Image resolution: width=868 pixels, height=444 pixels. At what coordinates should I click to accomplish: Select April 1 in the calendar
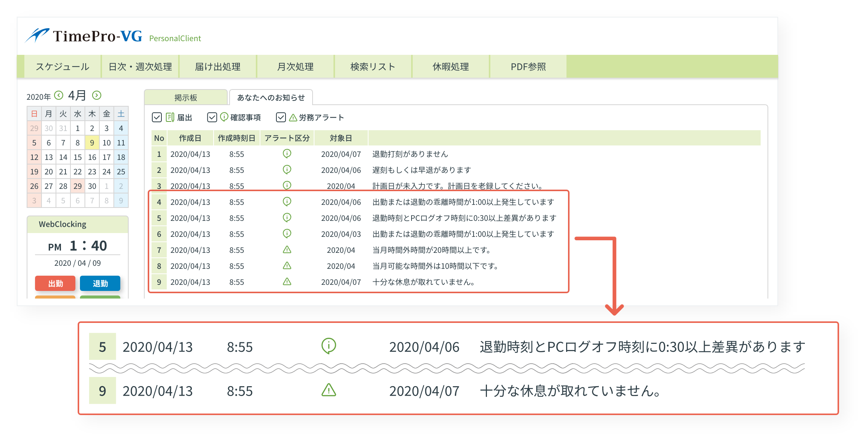pos(78,128)
